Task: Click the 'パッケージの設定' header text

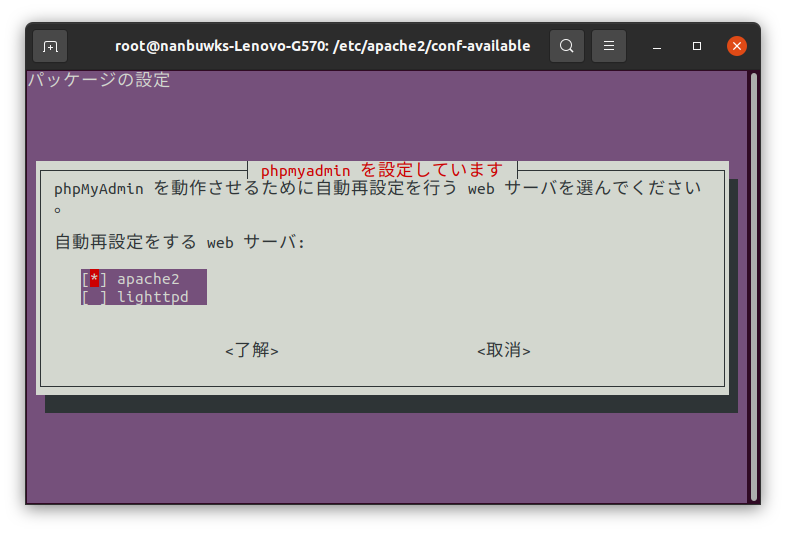Action: pos(99,80)
